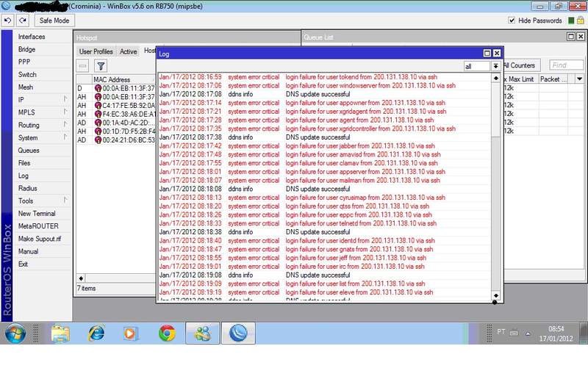Screen dimensions: 588x379
Task: Expand the System submenu
Action: point(41,138)
